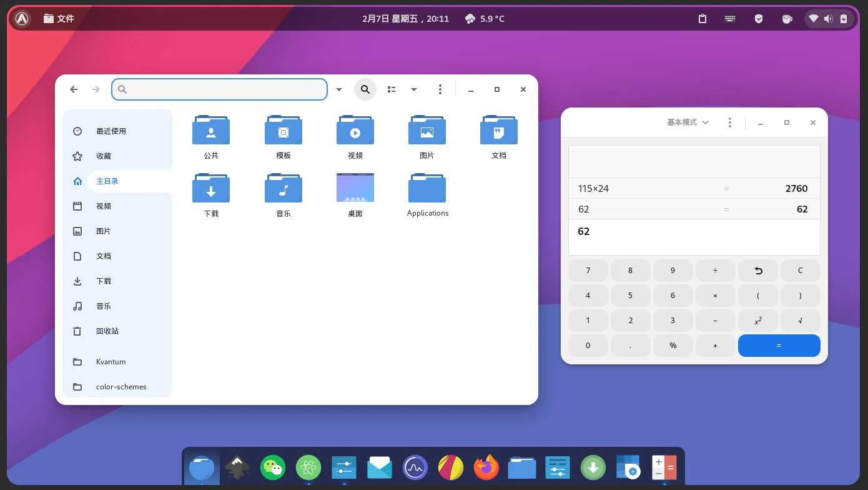Open file manager three-dot menu
Screen dimensions: 868x490
click(x=440, y=89)
